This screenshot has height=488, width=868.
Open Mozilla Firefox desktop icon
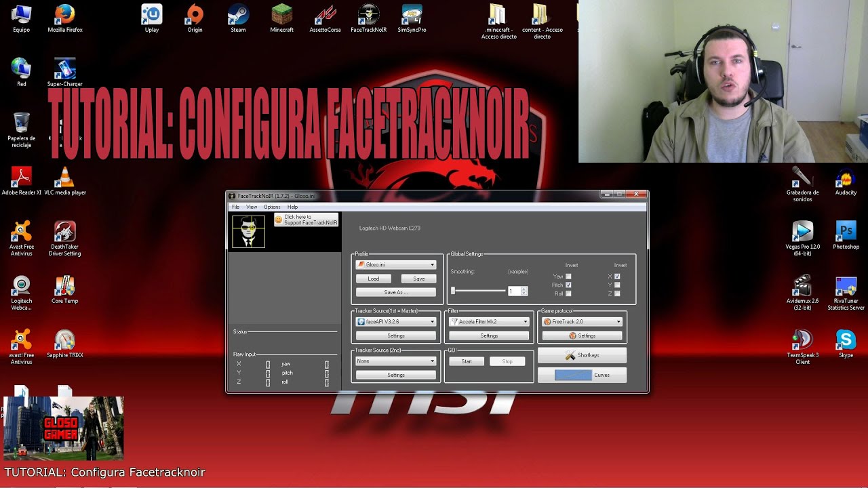[65, 18]
